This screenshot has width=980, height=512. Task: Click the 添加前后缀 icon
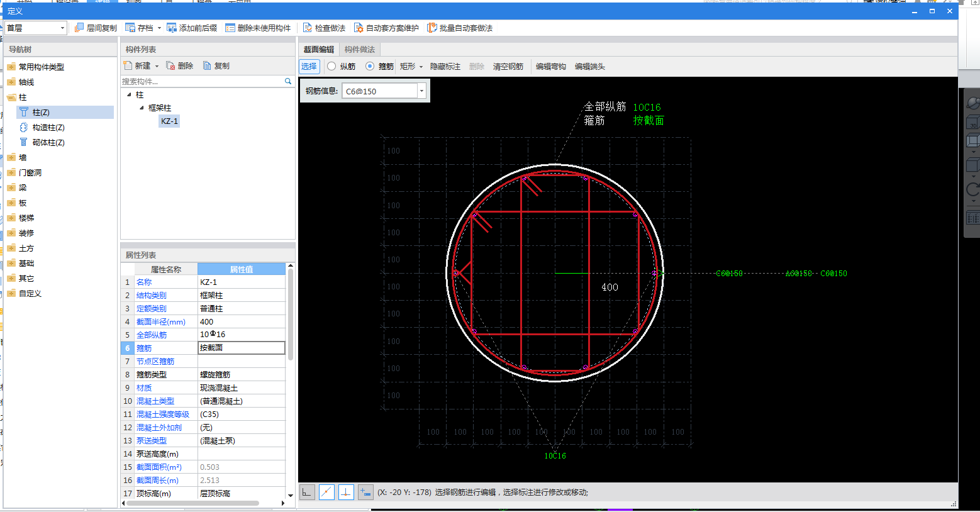[x=172, y=28]
